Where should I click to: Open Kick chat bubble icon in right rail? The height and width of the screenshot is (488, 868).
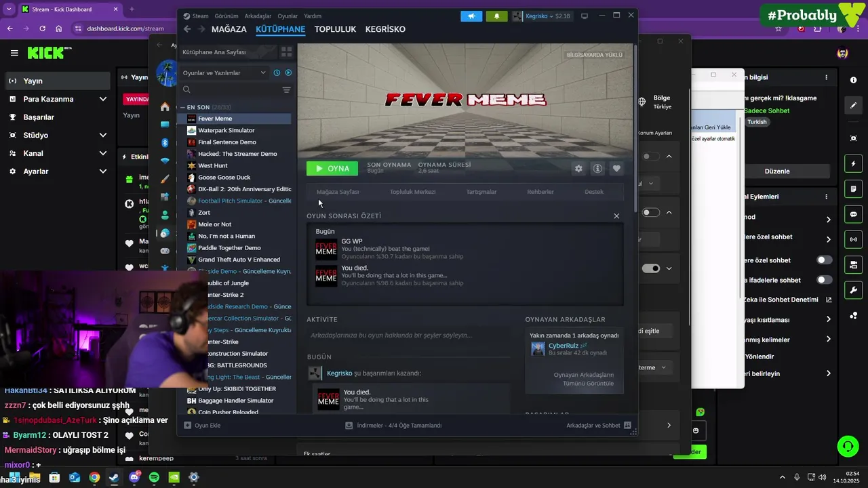tap(853, 214)
